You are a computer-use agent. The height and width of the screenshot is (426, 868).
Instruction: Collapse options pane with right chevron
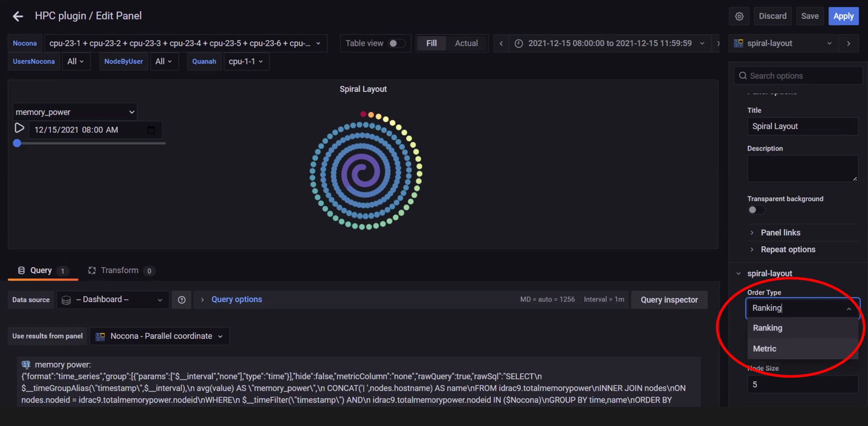848,44
